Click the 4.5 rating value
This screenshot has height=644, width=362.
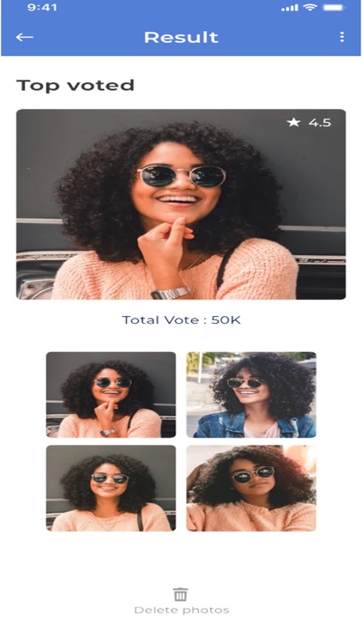click(x=320, y=123)
